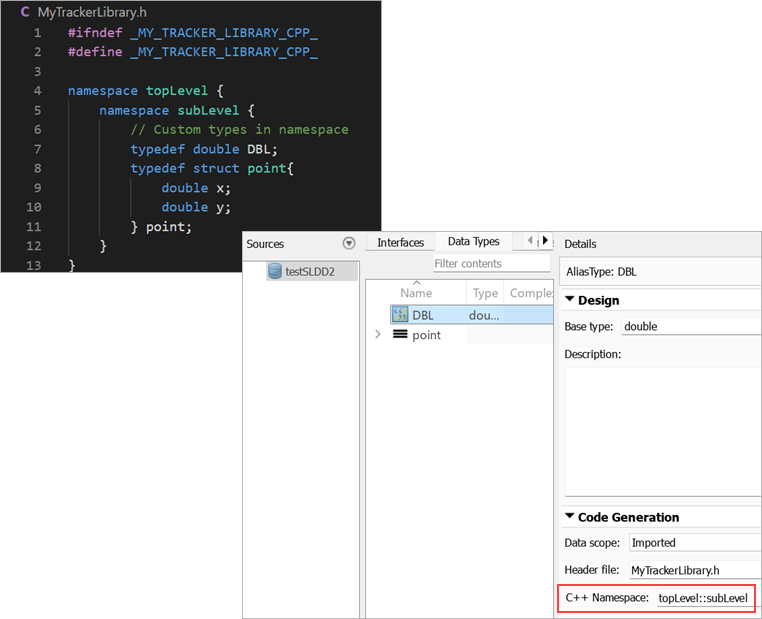This screenshot has width=762, height=619.
Task: Click the C file type icon
Action: [x=25, y=12]
